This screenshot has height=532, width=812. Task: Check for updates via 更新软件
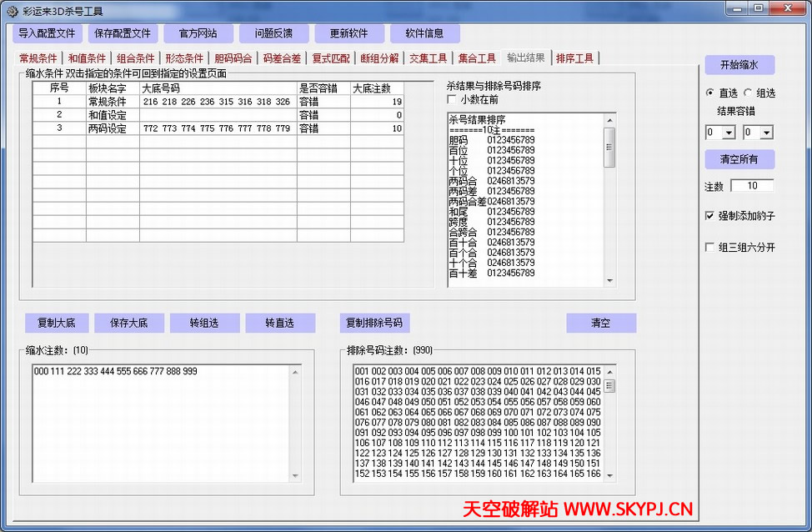(x=348, y=33)
